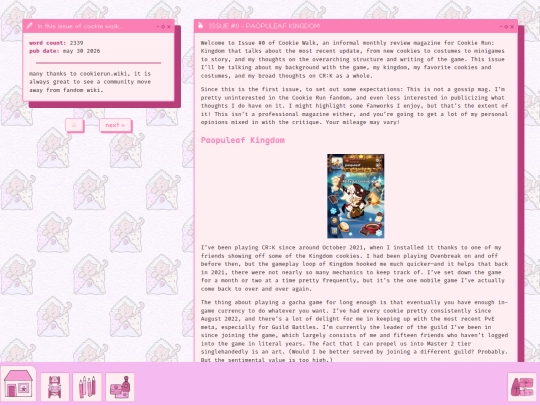Click the paragraph starting 'The thing about playing'
The width and height of the screenshot is (540, 405).
354,331
